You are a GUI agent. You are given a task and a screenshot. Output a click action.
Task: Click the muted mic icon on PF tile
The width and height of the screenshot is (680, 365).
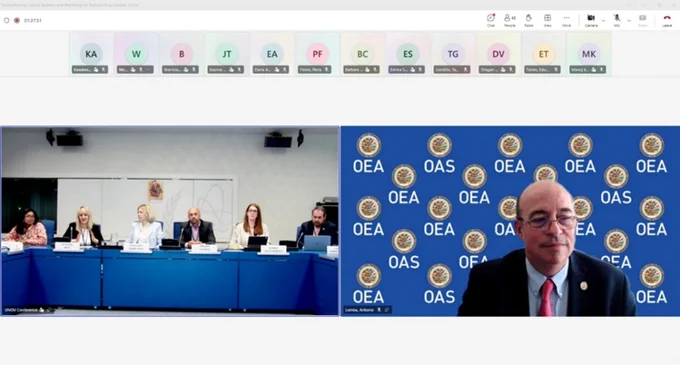tap(327, 69)
